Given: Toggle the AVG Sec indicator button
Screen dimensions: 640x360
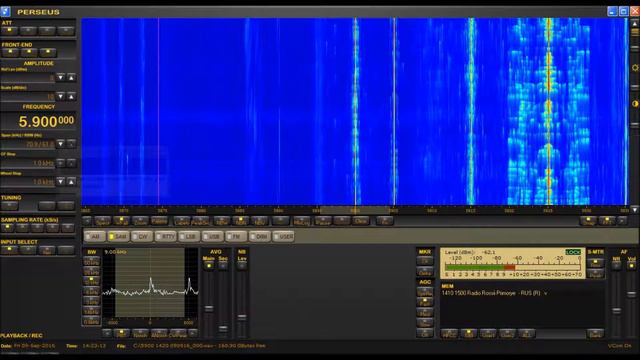Looking at the screenshot, I should tap(223, 266).
